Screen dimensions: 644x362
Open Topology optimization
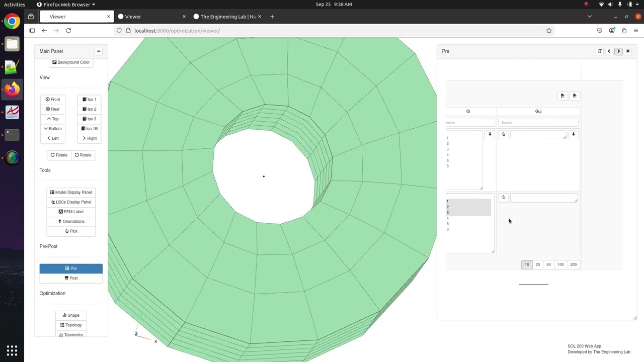[71, 325]
